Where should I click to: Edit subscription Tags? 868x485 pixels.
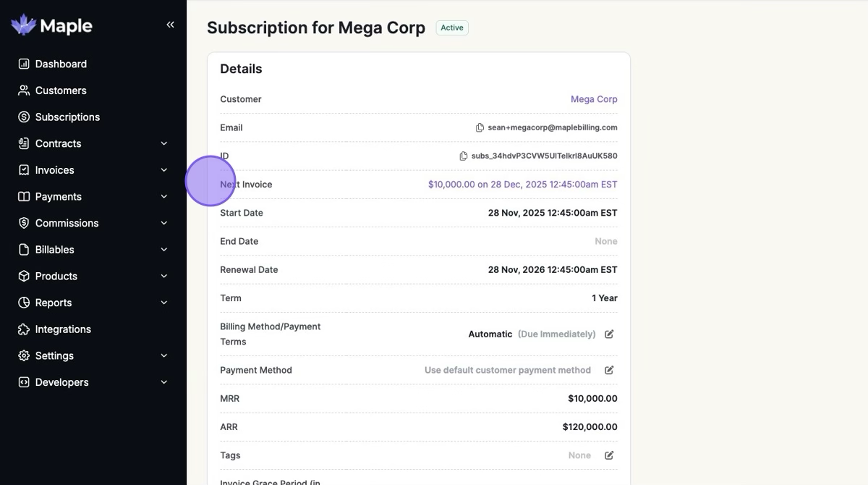coord(609,455)
